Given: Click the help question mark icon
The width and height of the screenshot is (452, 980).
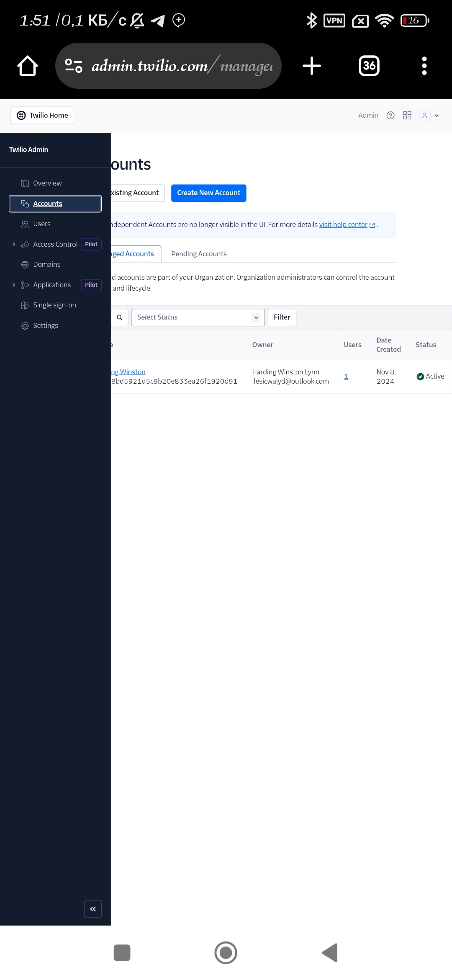Looking at the screenshot, I should click(x=390, y=116).
